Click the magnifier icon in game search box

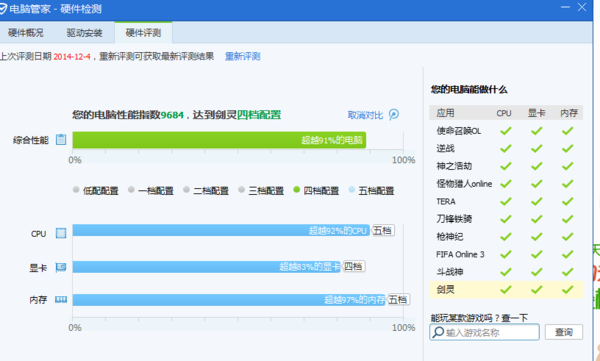(x=438, y=332)
